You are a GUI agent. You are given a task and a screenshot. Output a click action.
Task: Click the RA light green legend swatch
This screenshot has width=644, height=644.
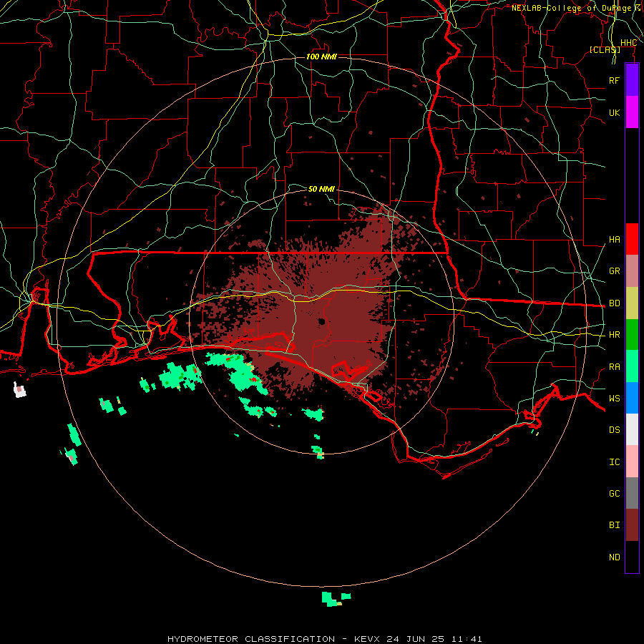click(632, 366)
